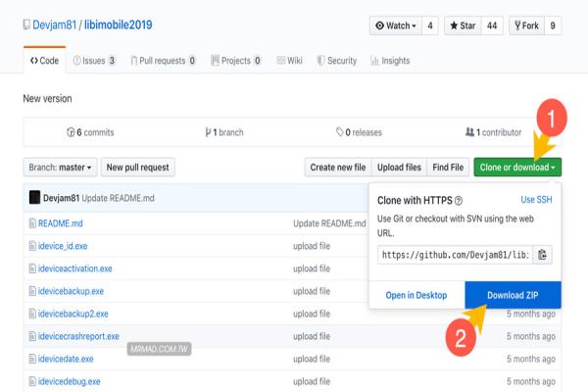The width and height of the screenshot is (588, 392).
Task: Click Devjam81 avatar in commit row
Action: coord(34,197)
